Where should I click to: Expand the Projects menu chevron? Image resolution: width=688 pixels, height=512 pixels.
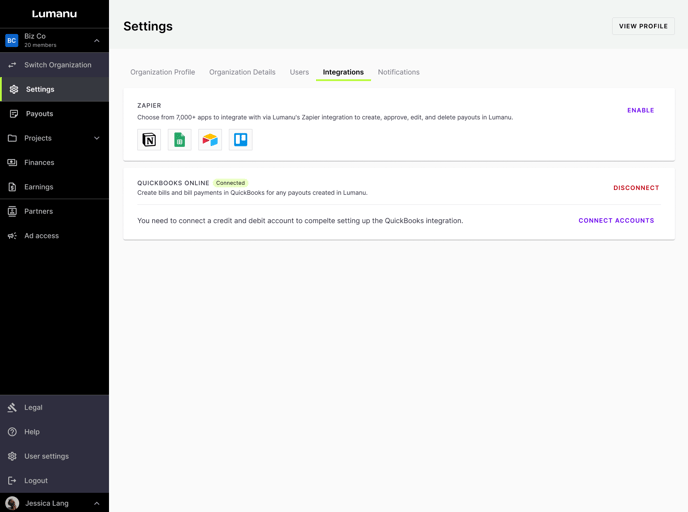[97, 138]
